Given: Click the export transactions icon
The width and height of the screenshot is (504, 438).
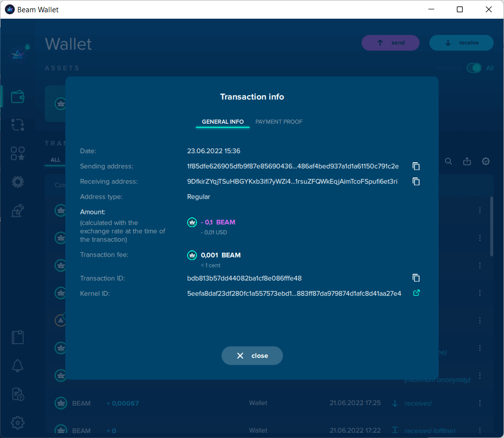Looking at the screenshot, I should click(467, 161).
